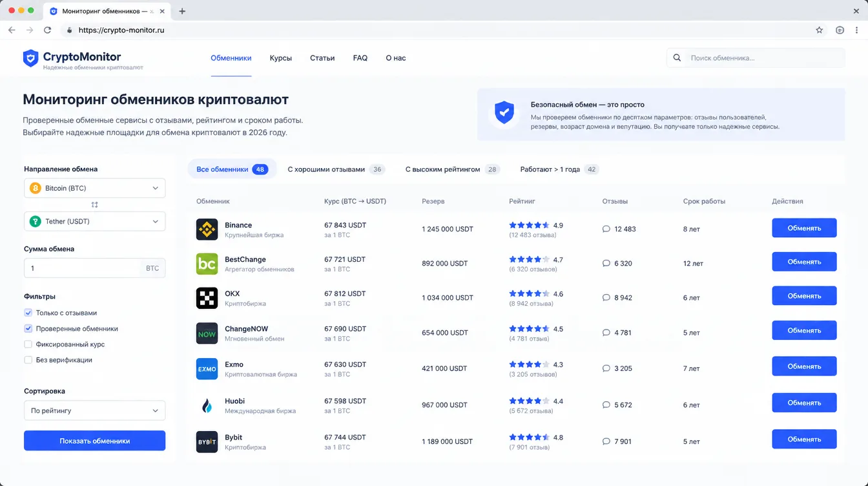This screenshot has height=486, width=868.
Task: Open Binance reviews comment icon
Action: point(606,229)
